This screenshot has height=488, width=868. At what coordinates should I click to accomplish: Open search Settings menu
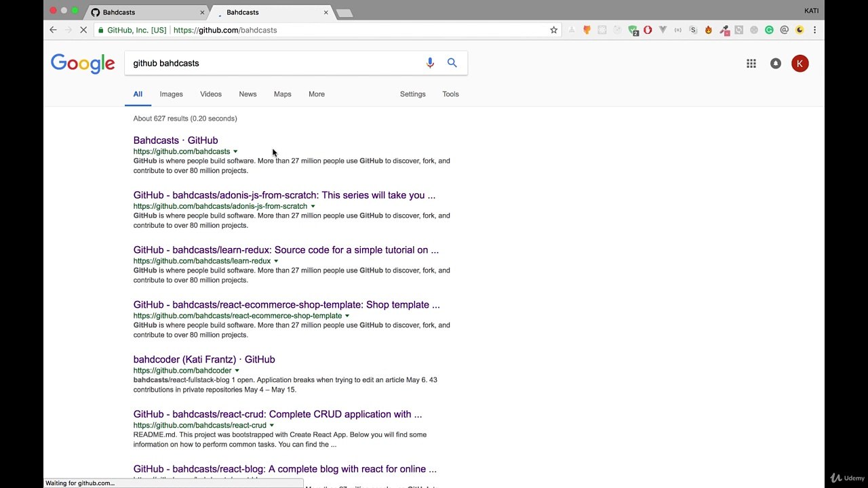coord(413,94)
